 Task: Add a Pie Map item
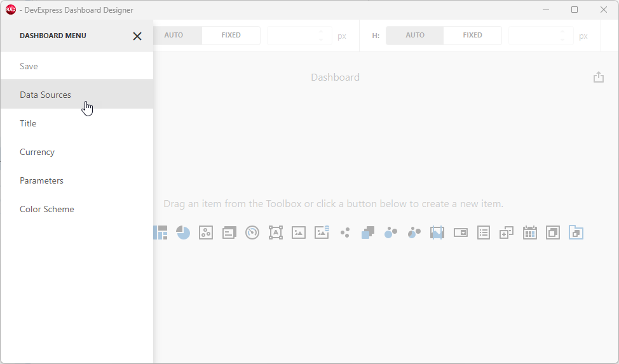click(x=414, y=233)
